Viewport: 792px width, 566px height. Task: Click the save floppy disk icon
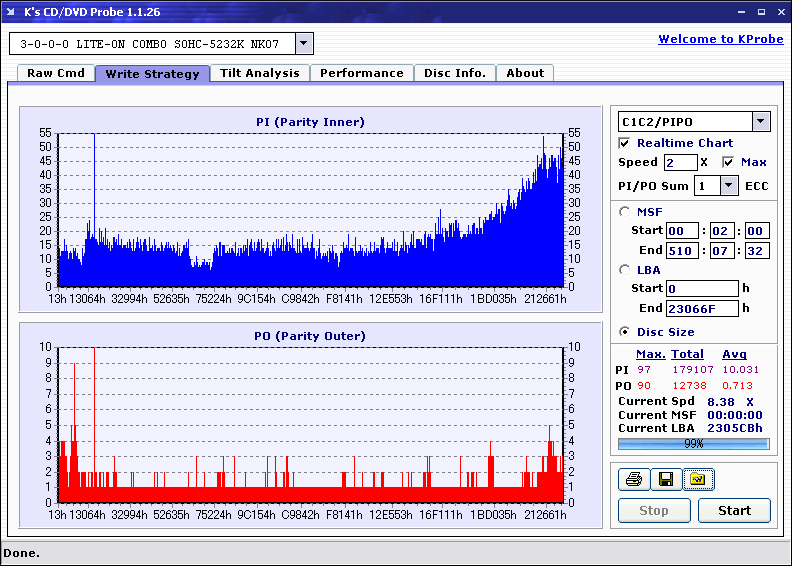pos(665,480)
